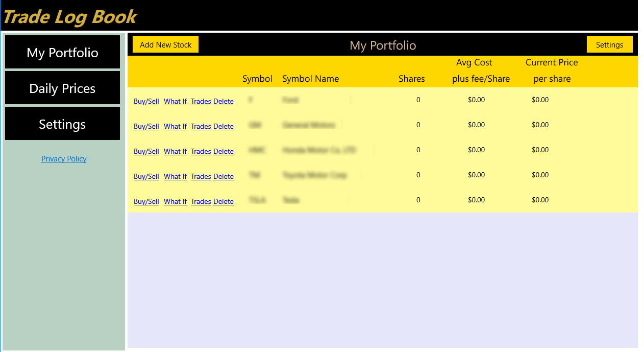Select the blurred General Motors name cell
The image size is (644, 352).
[x=309, y=125]
